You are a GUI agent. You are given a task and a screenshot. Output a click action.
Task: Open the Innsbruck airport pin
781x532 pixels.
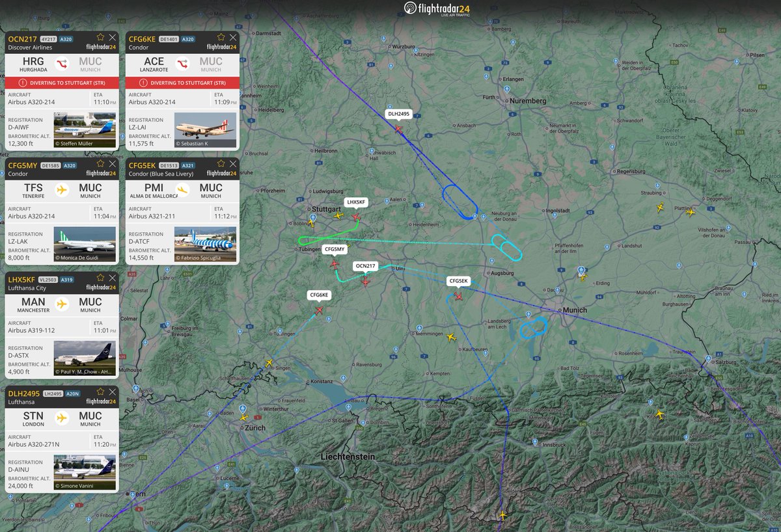pos(534,442)
